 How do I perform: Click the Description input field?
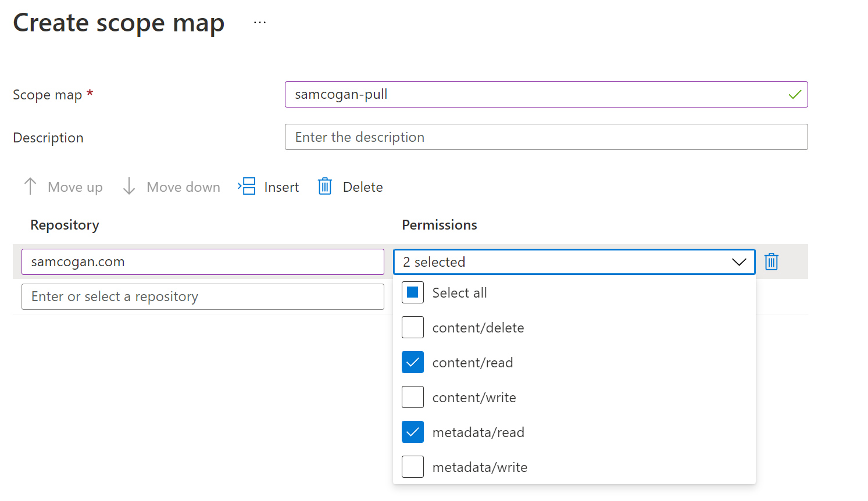click(546, 137)
